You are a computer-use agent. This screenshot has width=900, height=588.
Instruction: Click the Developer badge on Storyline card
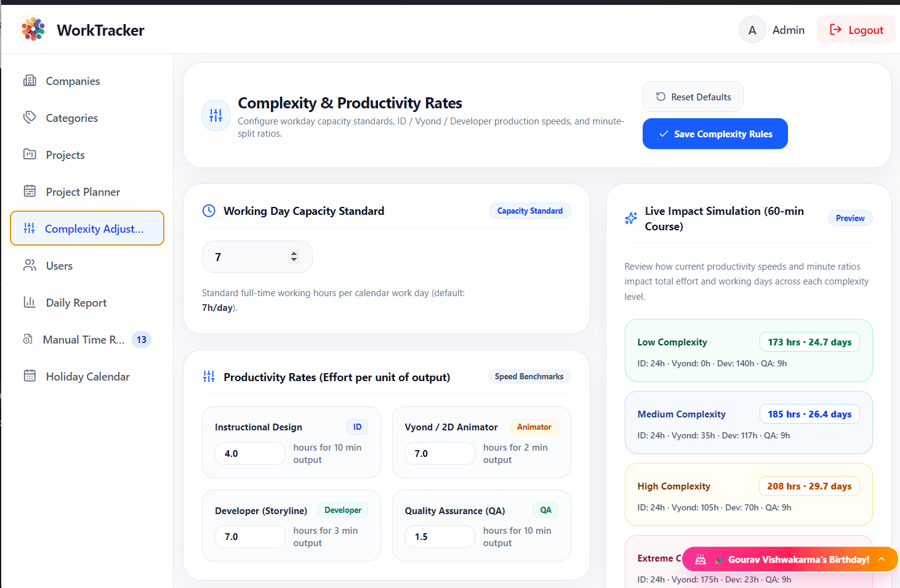point(343,510)
